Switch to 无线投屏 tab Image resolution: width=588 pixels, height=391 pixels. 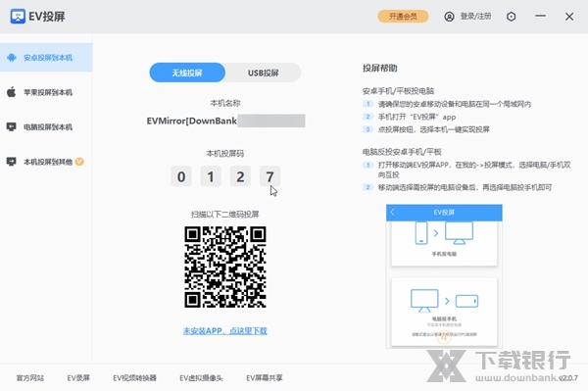pos(187,73)
